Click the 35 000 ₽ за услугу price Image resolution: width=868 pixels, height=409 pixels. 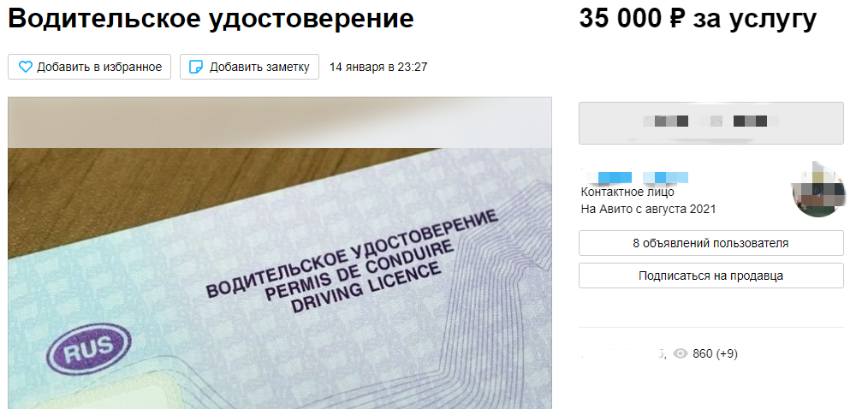pos(698,19)
